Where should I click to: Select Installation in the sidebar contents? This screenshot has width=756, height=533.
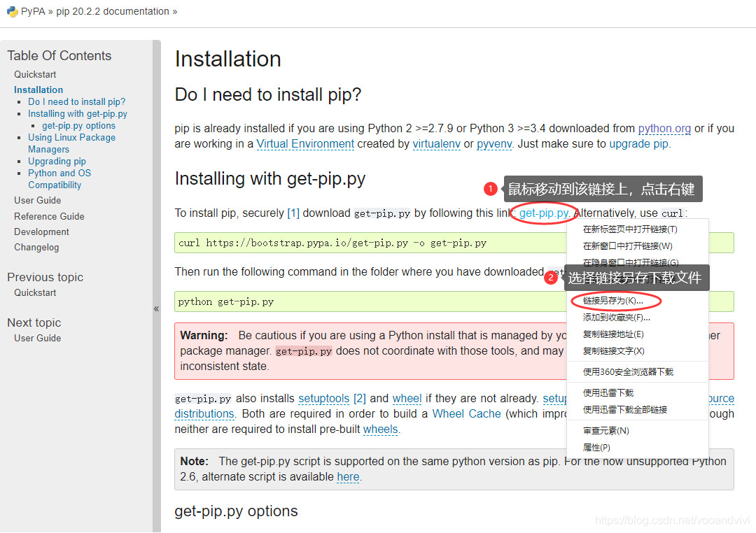tap(38, 90)
